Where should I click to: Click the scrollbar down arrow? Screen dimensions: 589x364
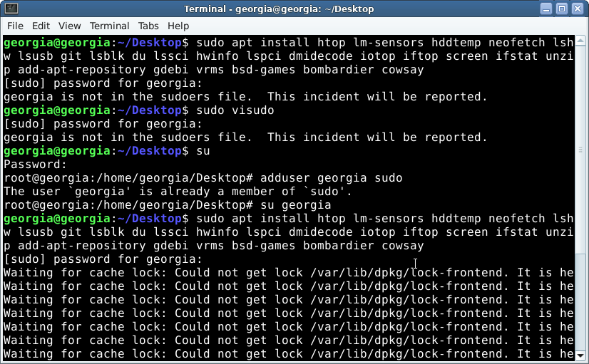[x=581, y=354]
